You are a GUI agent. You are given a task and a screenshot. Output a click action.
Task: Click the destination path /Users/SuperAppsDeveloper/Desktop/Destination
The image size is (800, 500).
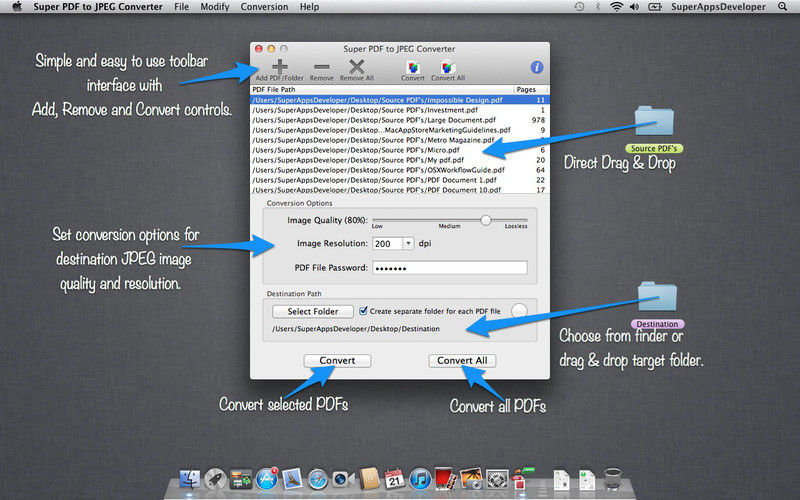(356, 329)
